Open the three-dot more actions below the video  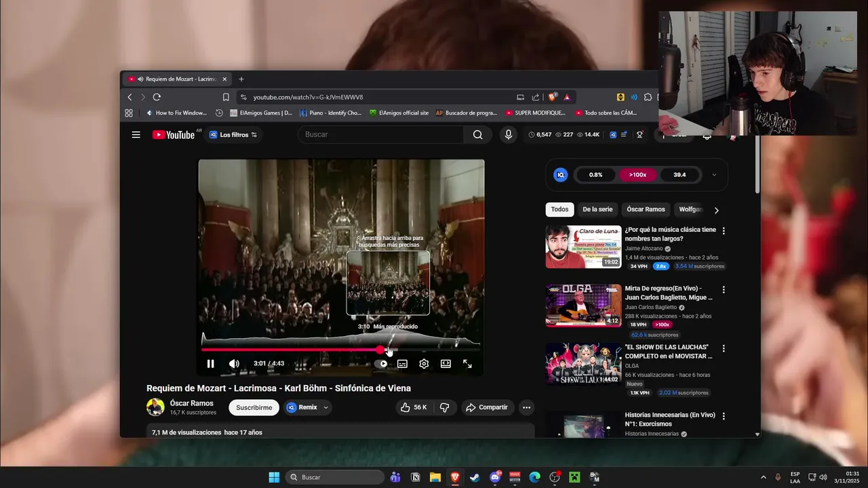(526, 407)
